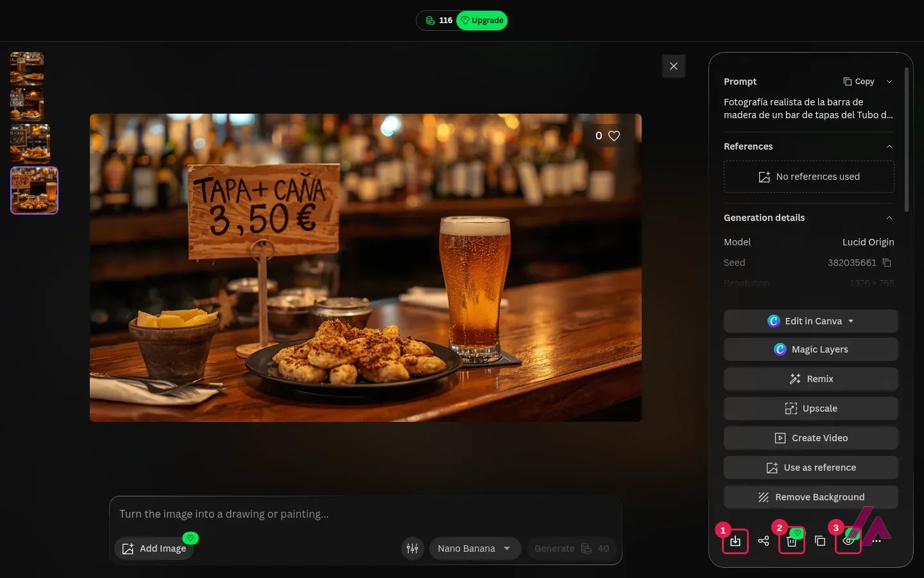Upscale the image
Viewport: 924px width, 578px height.
click(811, 408)
